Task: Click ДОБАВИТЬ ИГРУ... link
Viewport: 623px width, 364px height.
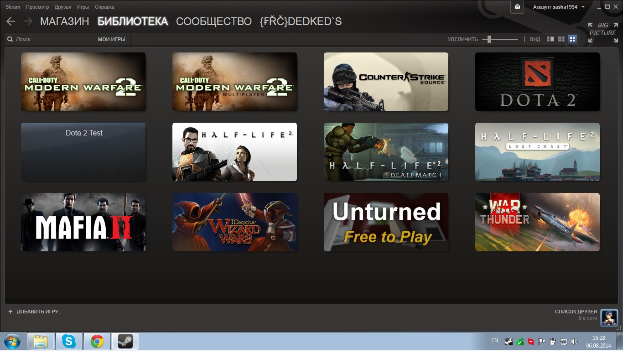Action: (x=39, y=312)
